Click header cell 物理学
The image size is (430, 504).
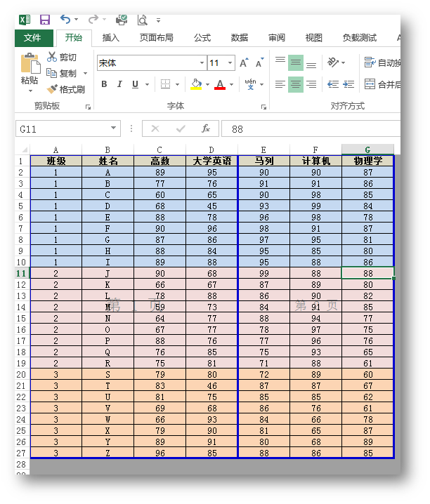coord(367,161)
